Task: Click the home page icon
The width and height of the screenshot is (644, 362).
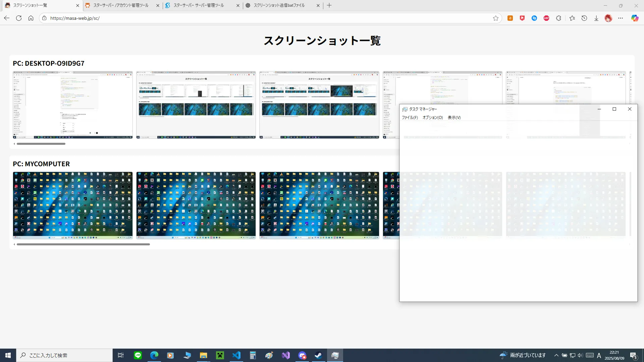Action: point(31,18)
